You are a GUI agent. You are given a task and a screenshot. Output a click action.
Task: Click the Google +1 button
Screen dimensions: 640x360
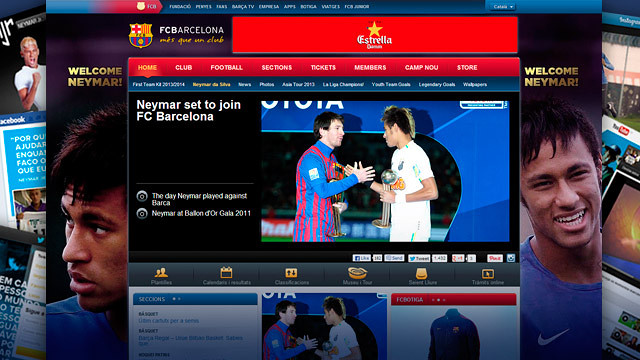tap(458, 258)
